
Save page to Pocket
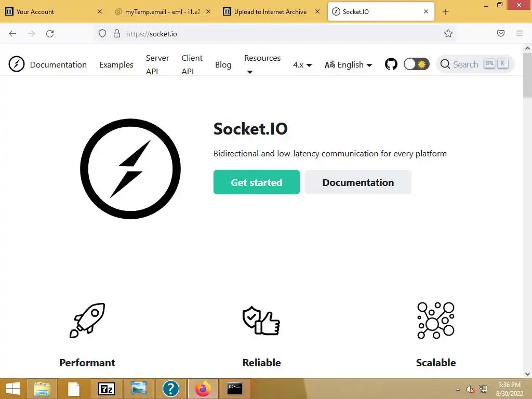(500, 33)
